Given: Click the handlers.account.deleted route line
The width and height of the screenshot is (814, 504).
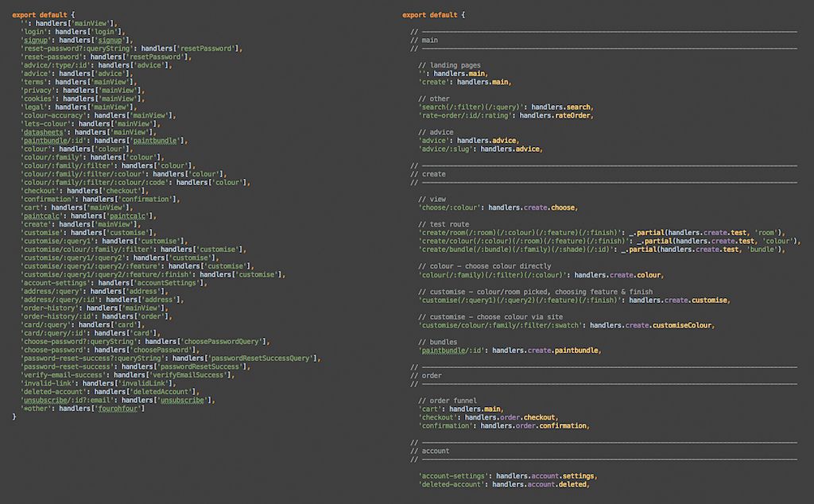Looking at the screenshot, I should 504,484.
